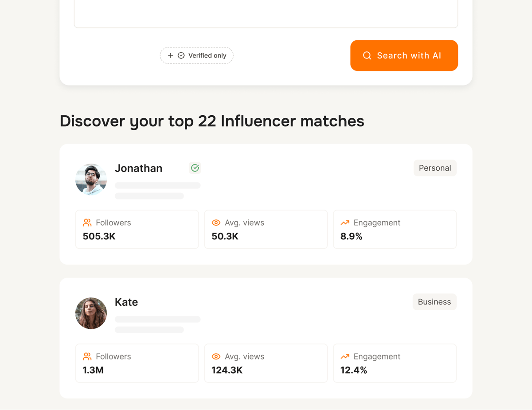This screenshot has width=532, height=410.
Task: Open Kate's name link
Action: (126, 302)
